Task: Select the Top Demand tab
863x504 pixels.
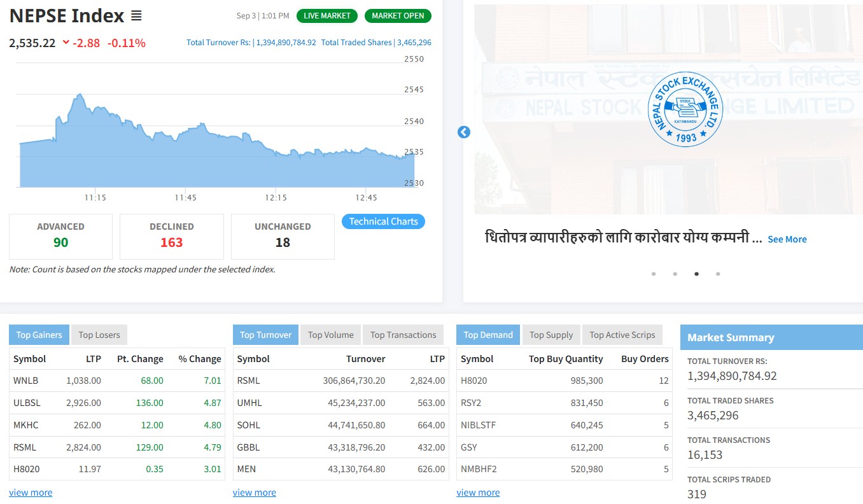Action: [x=488, y=335]
